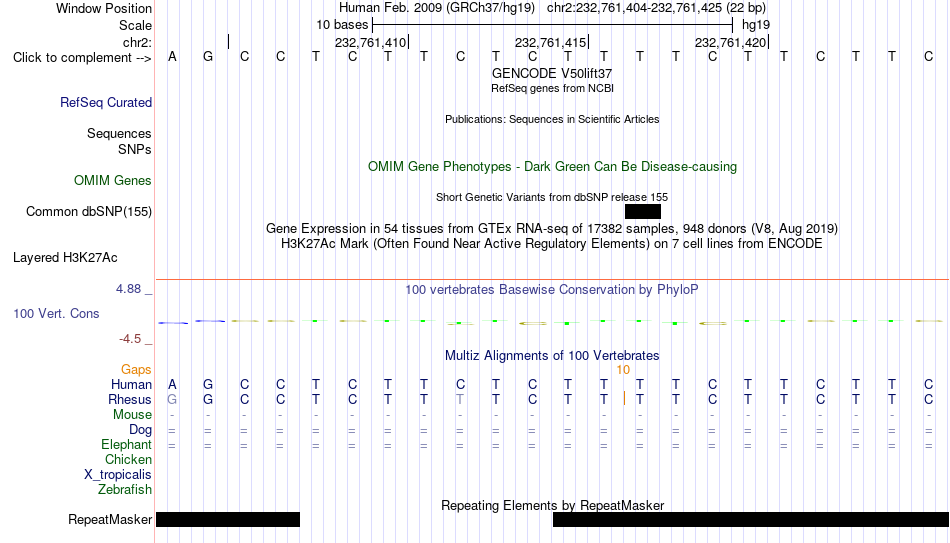This screenshot has width=950, height=543.
Task: Click the first base 'A' in sequence row
Action: [x=172, y=57]
